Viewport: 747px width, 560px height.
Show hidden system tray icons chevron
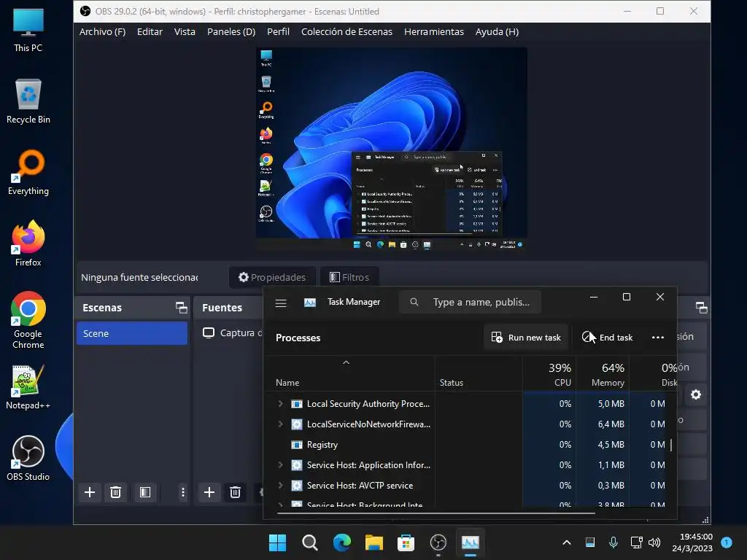click(x=566, y=542)
